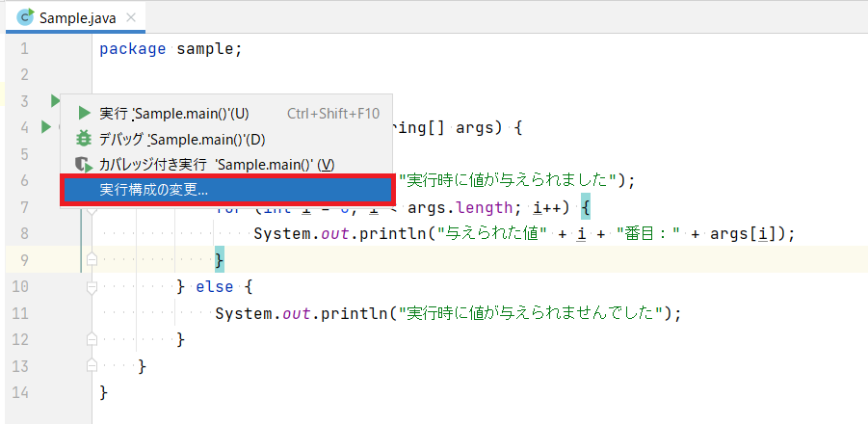This screenshot has width=868, height=424.
Task: Collapse the code fold marker on line 9
Action: coord(92,259)
